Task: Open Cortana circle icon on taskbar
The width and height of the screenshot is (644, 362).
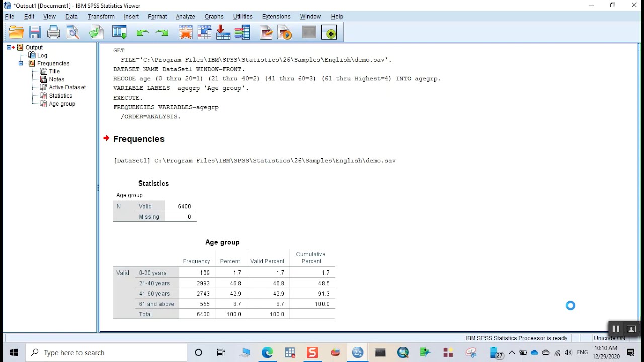Action: pos(198,353)
